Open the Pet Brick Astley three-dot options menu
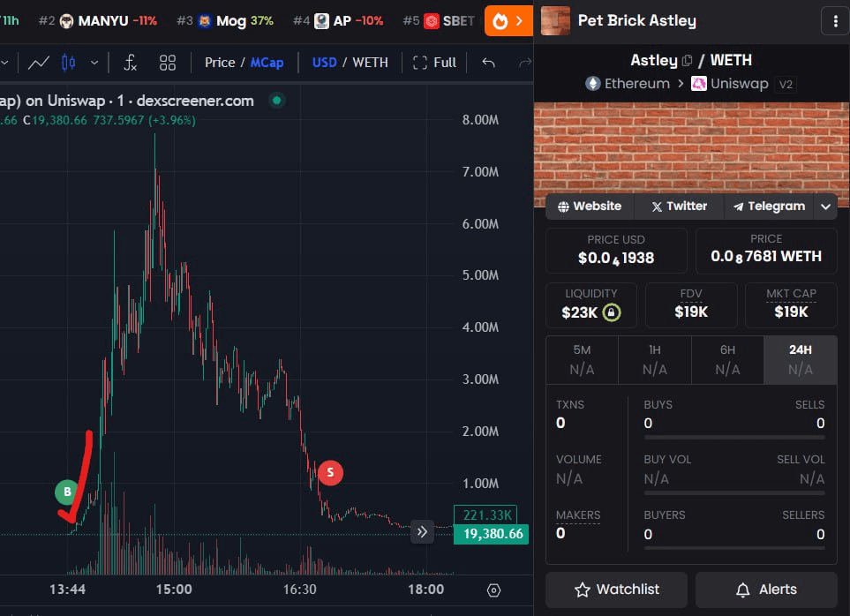 click(x=835, y=21)
